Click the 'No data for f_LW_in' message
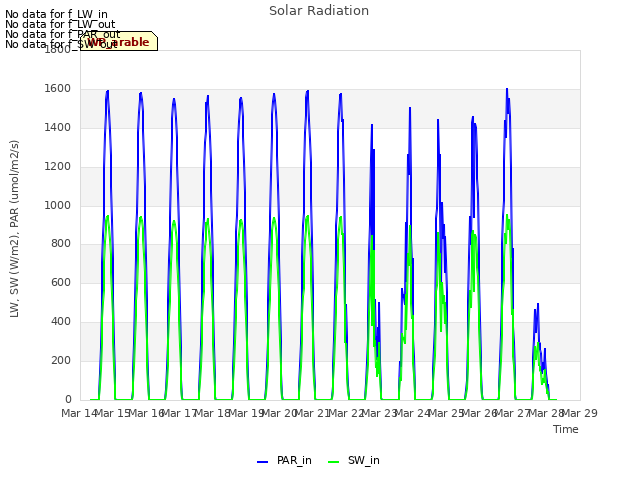Viewport: 640px width, 480px height. coord(56,14)
